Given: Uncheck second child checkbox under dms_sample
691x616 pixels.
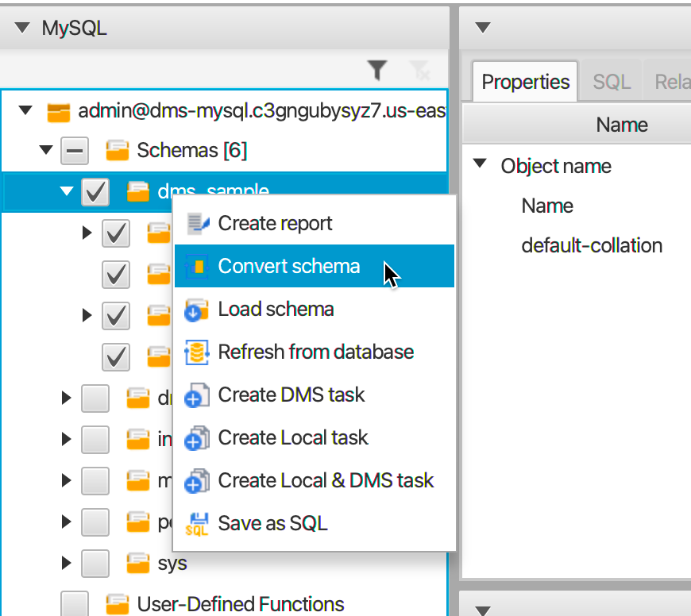Looking at the screenshot, I should point(116,274).
